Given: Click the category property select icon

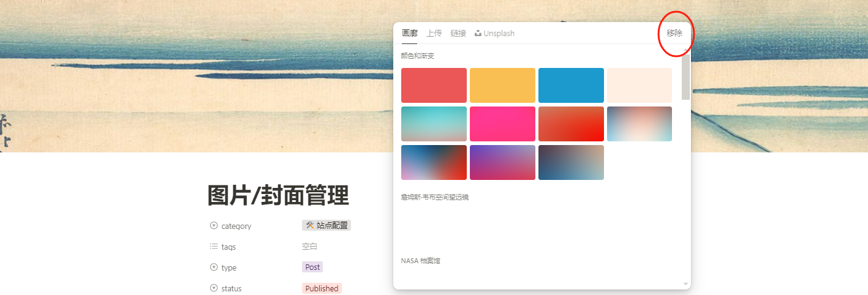Looking at the screenshot, I should click(214, 225).
